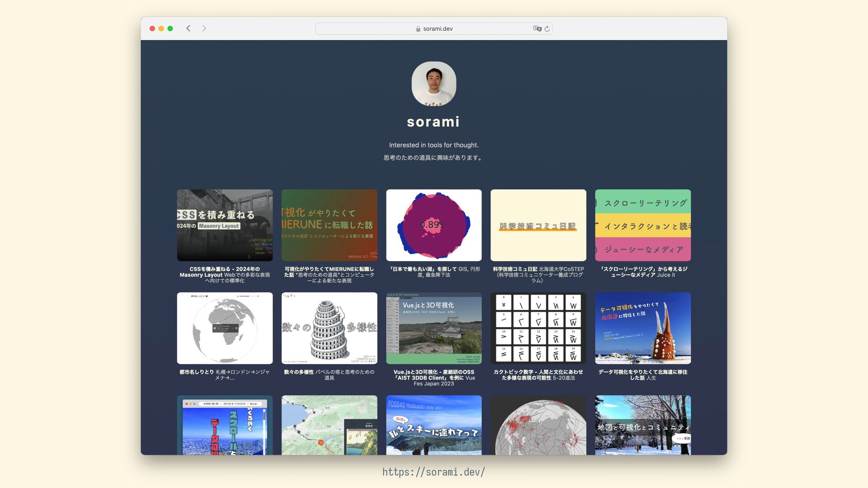Viewport: 868px width, 488px height.
Task: Open the MIERUNE career change slide thumbnail
Action: coord(329,225)
